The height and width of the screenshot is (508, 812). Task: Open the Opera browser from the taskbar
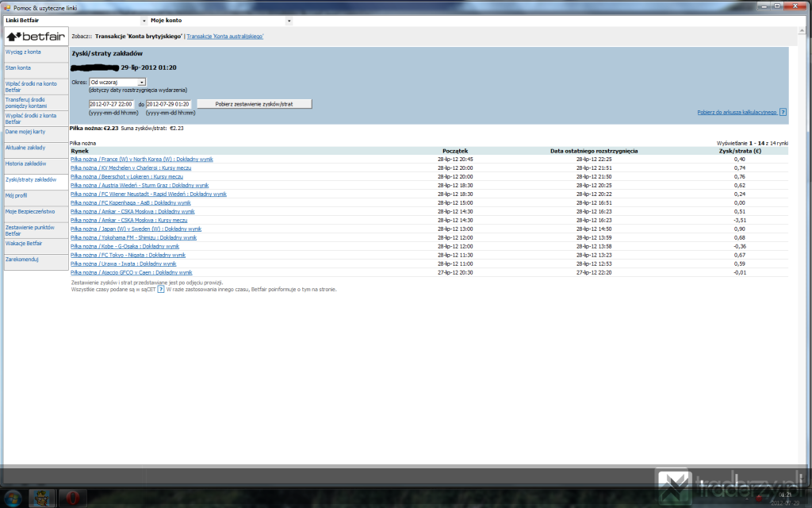click(72, 498)
